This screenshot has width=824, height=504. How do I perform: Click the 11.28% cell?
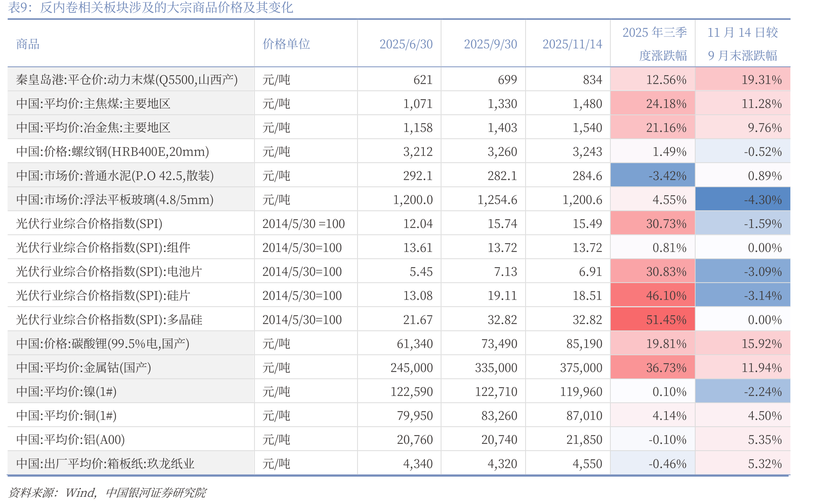pyautogui.click(x=743, y=104)
